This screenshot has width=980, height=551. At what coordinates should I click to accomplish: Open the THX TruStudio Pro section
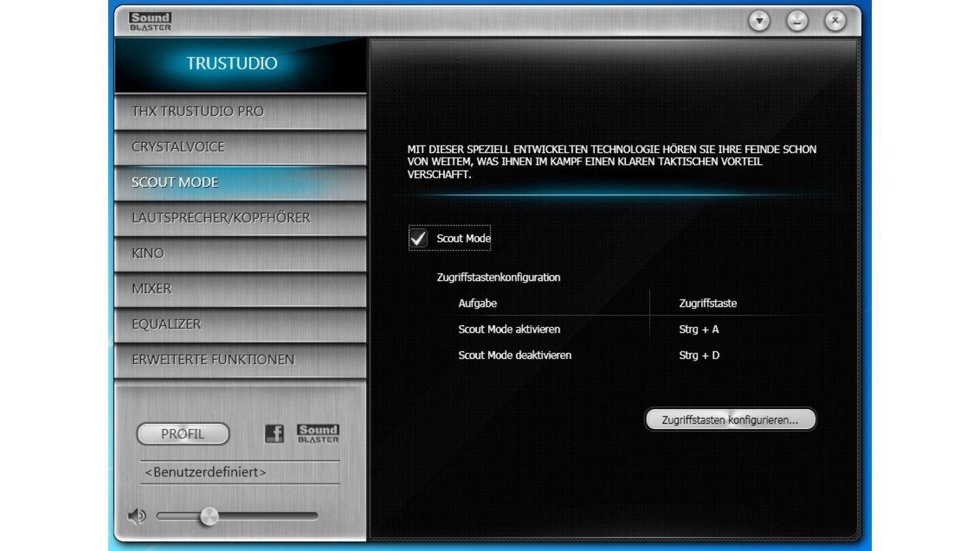[240, 112]
